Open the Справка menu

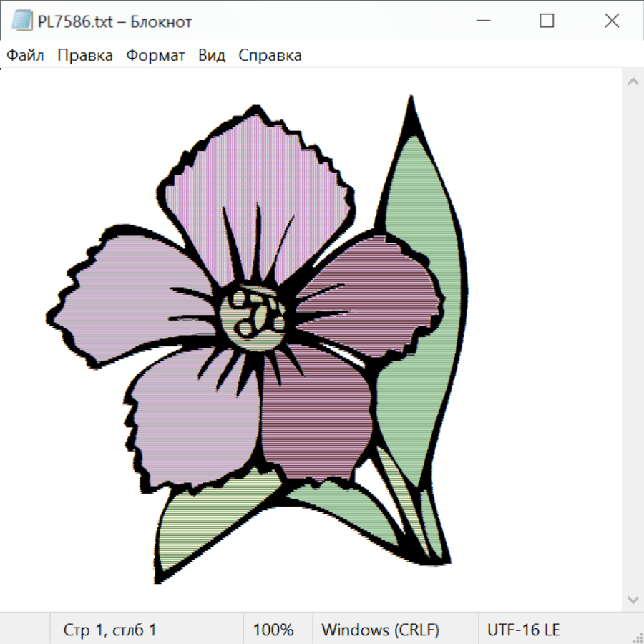tap(270, 56)
